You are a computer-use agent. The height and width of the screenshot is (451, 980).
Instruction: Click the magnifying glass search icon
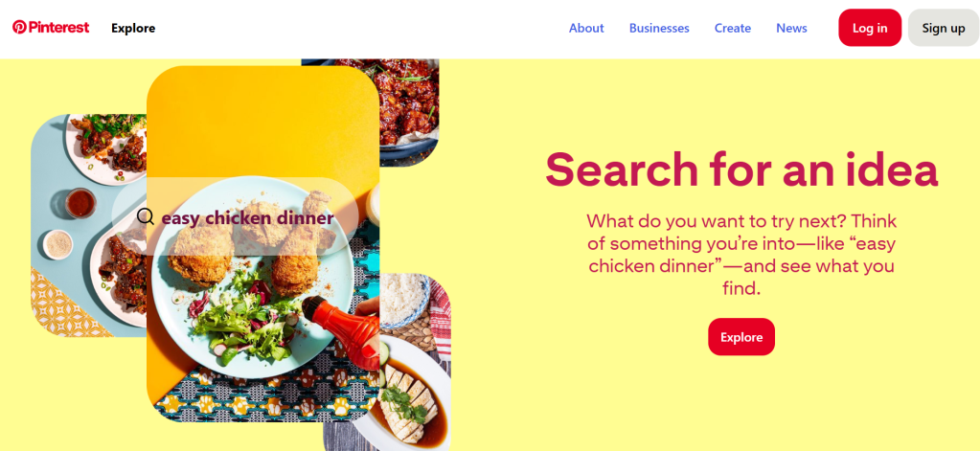pos(145,216)
